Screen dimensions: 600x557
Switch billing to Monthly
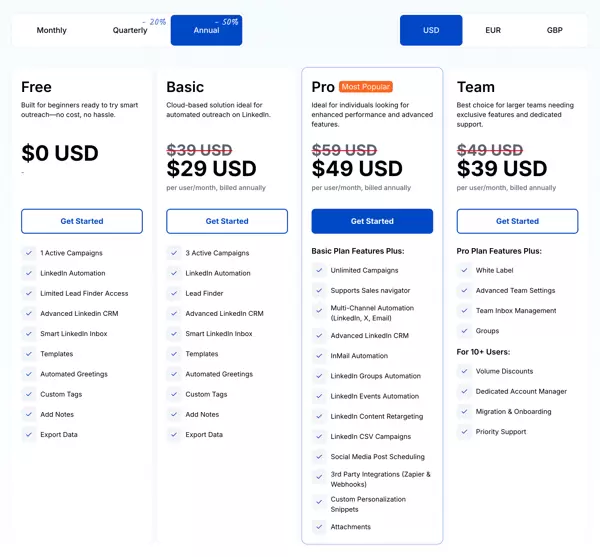52,30
